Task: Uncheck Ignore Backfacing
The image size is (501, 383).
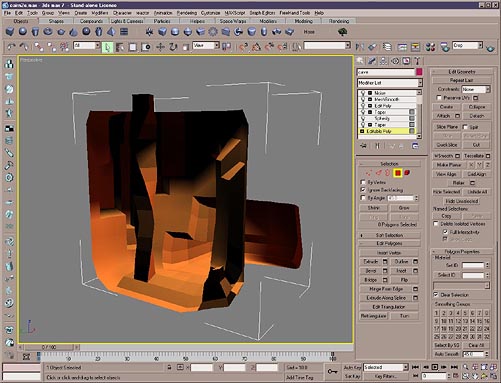Action: [x=363, y=190]
